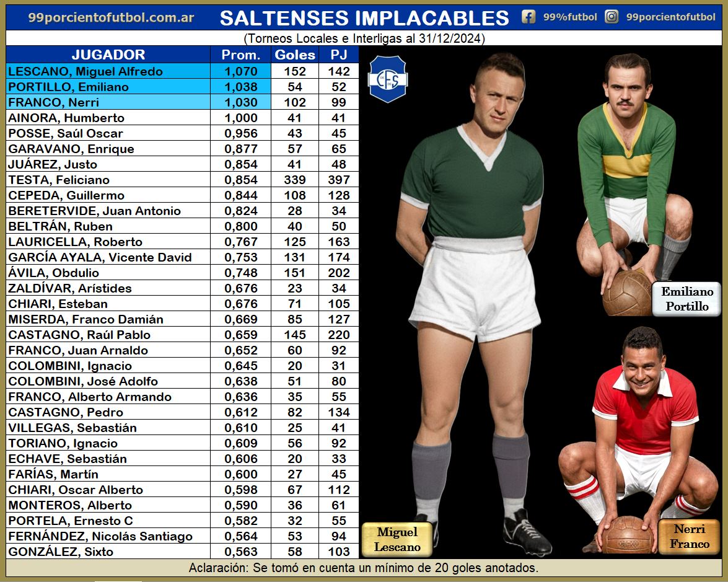Click the blue club crest badge
728x582 pixels.
[388, 79]
